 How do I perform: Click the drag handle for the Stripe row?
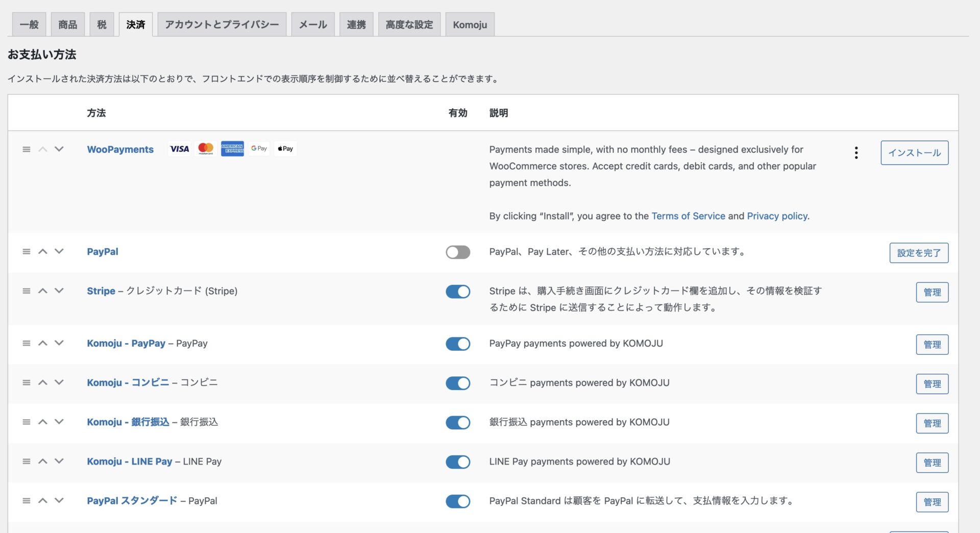point(26,291)
